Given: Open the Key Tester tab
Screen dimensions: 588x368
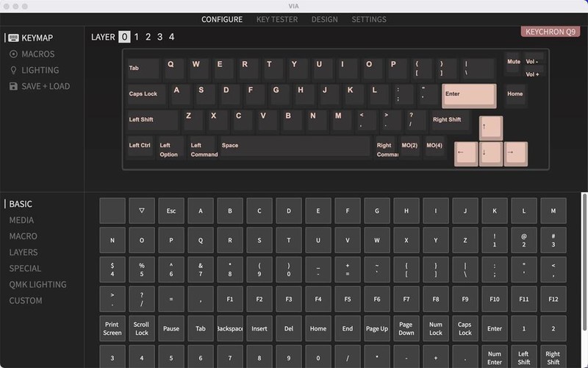Looking at the screenshot, I should 276,19.
